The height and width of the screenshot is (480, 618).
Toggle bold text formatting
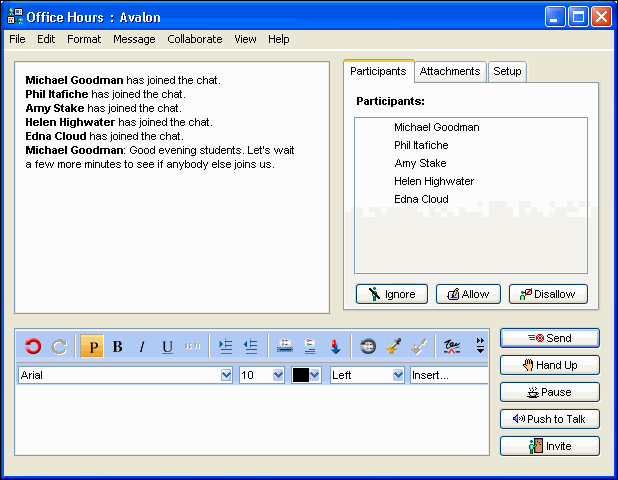click(x=117, y=347)
